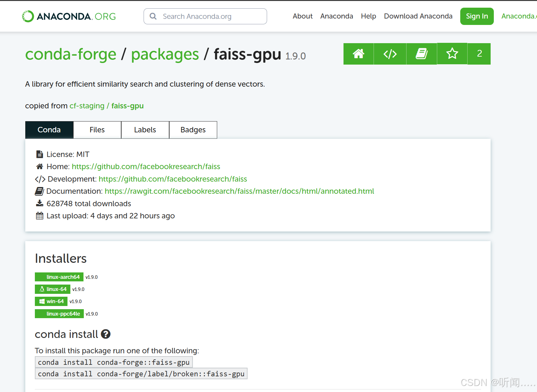Click the Sign In button
Viewport: 537px width, 392px height.
point(477,16)
